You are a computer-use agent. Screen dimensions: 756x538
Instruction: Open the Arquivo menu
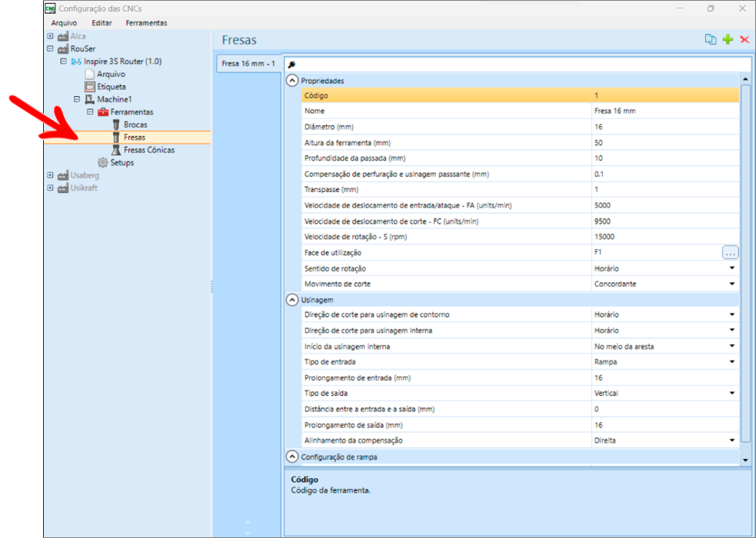[x=64, y=23]
